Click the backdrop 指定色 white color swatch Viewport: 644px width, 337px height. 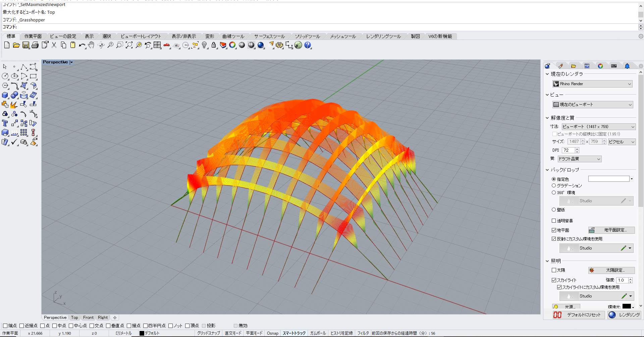pyautogui.click(x=609, y=179)
